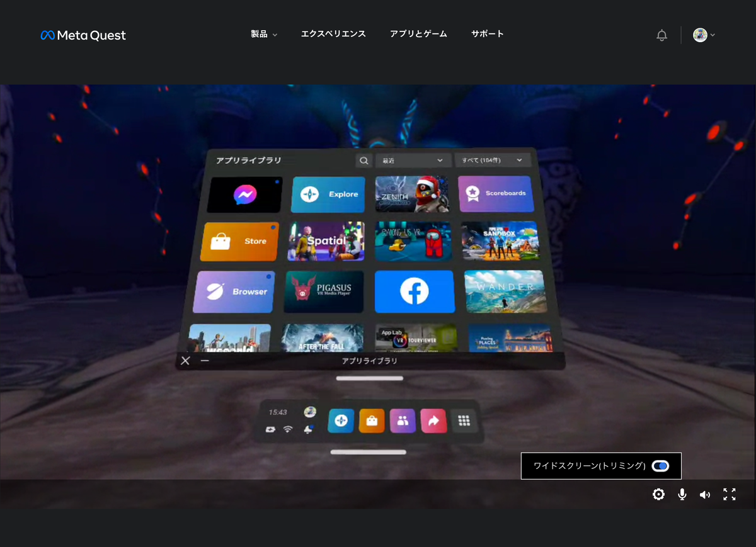Open the Sandbox game tile
Image resolution: width=756 pixels, height=547 pixels.
point(500,240)
